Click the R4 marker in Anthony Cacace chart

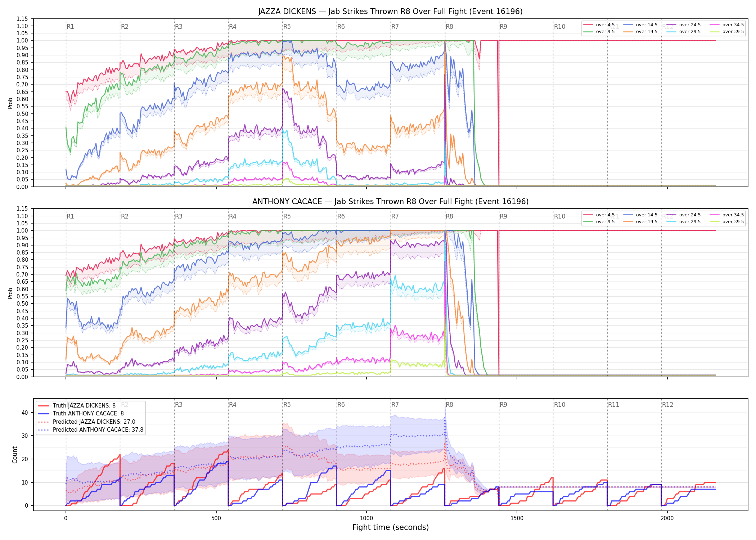(x=233, y=216)
